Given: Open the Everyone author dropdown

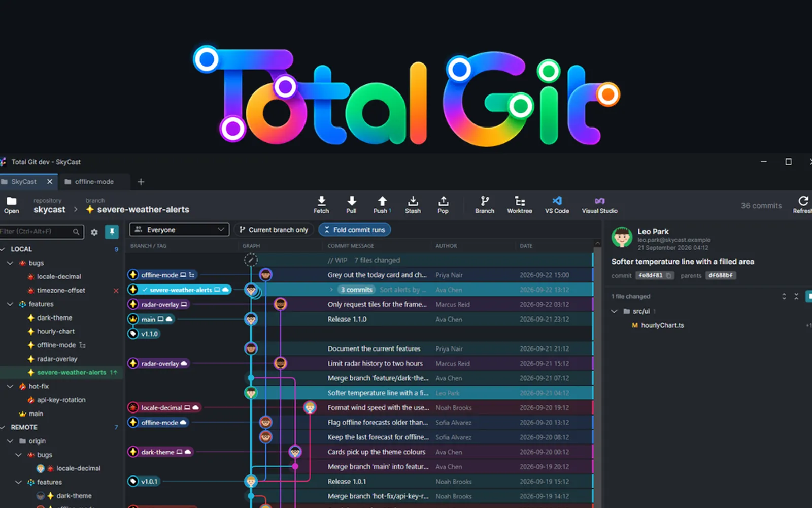Looking at the screenshot, I should [179, 230].
